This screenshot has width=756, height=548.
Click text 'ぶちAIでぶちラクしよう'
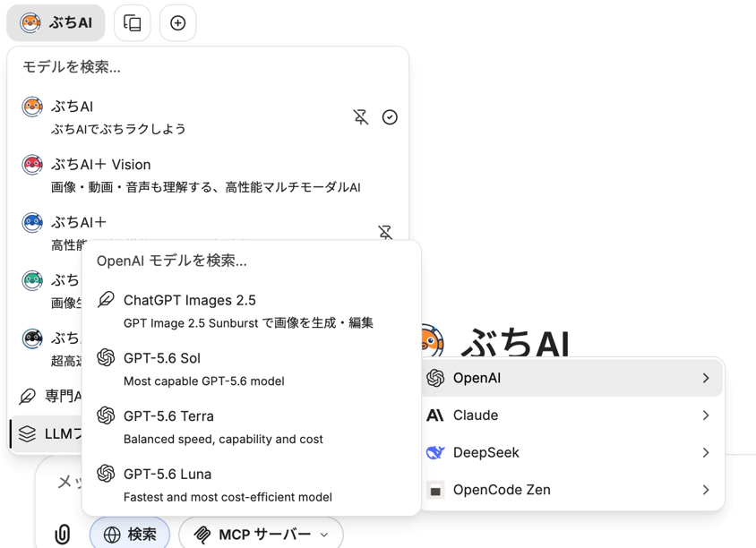118,129
